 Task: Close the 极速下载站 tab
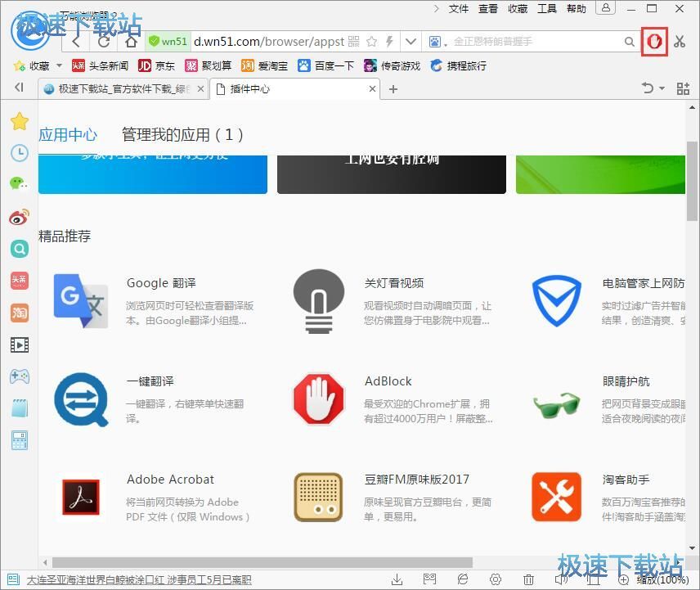[x=201, y=89]
